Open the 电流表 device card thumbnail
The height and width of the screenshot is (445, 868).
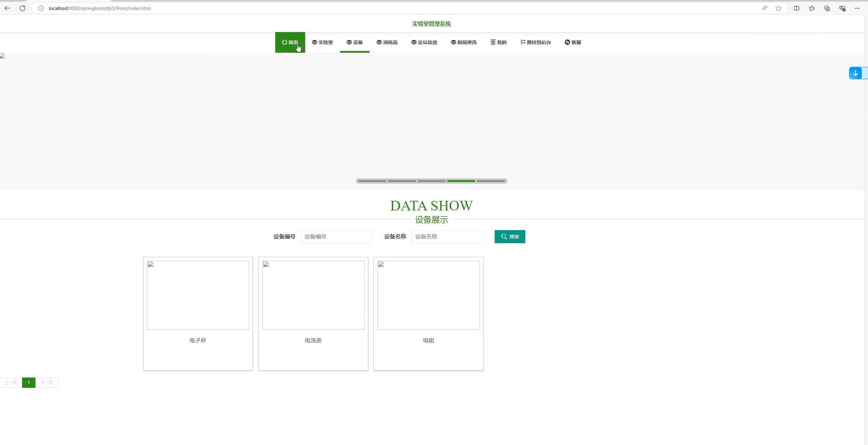tap(313, 295)
